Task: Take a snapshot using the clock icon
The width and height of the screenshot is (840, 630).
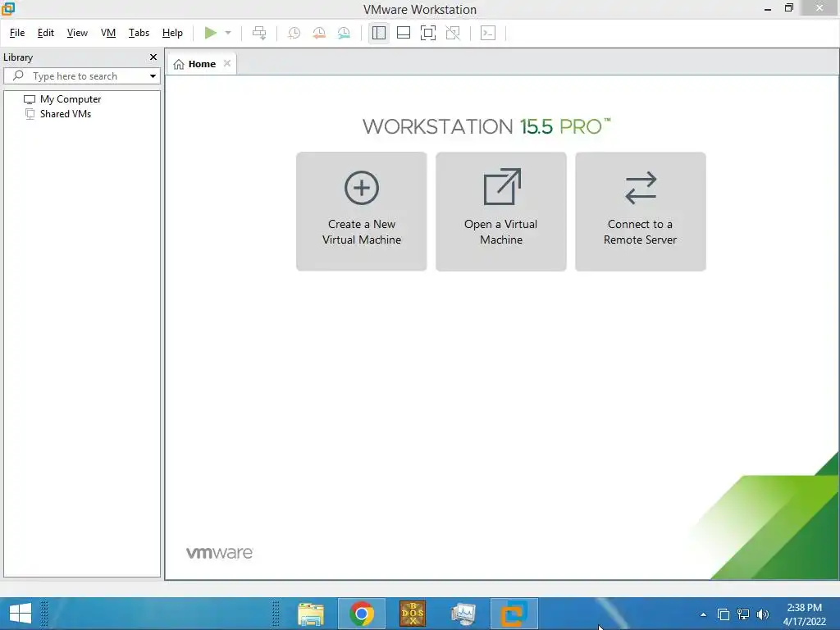Action: pyautogui.click(x=294, y=33)
